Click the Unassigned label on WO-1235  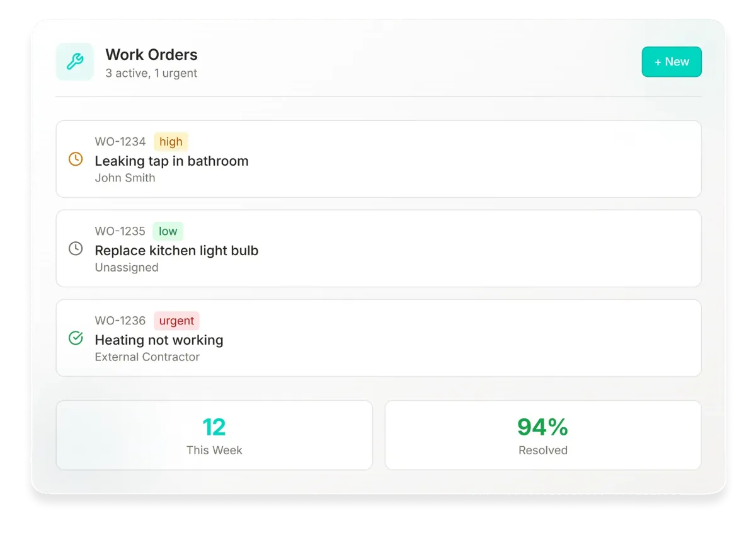pyautogui.click(x=127, y=267)
